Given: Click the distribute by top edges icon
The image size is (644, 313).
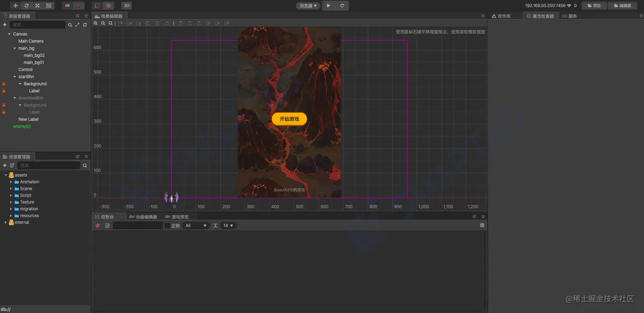Looking at the screenshot, I should coord(181,23).
